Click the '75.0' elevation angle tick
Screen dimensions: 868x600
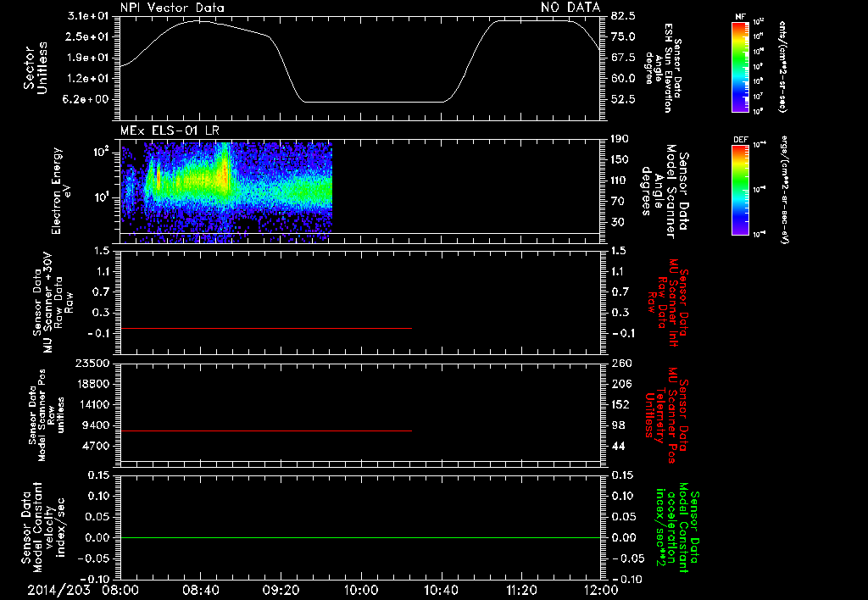point(623,36)
